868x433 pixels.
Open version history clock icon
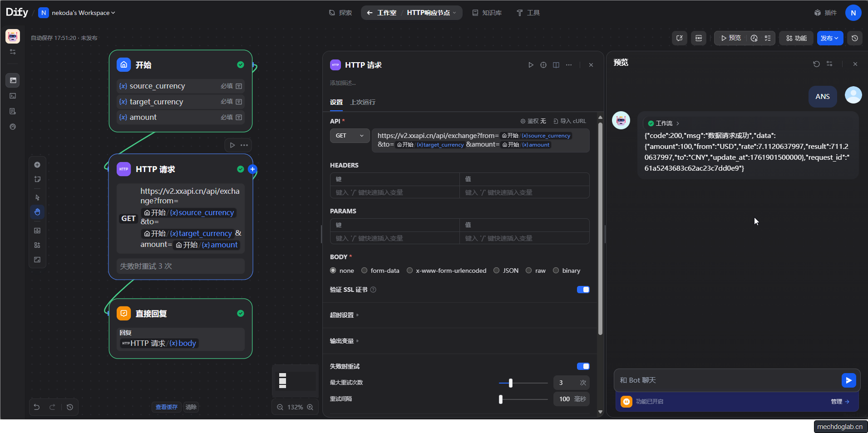(x=855, y=38)
